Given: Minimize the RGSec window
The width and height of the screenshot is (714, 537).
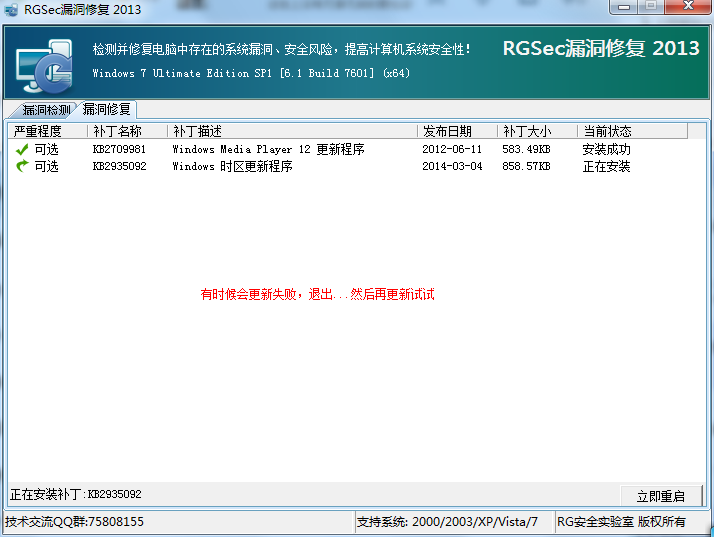Looking at the screenshot, I should click(x=624, y=7).
